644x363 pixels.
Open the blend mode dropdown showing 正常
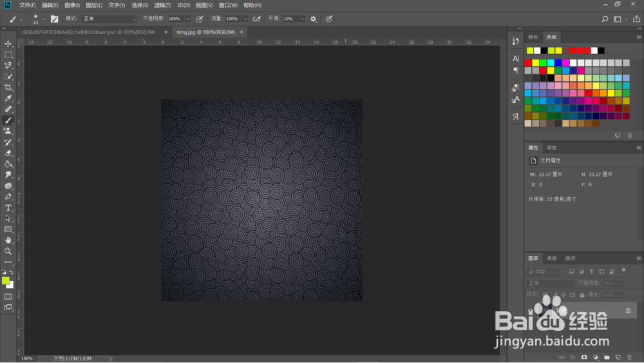pyautogui.click(x=109, y=19)
